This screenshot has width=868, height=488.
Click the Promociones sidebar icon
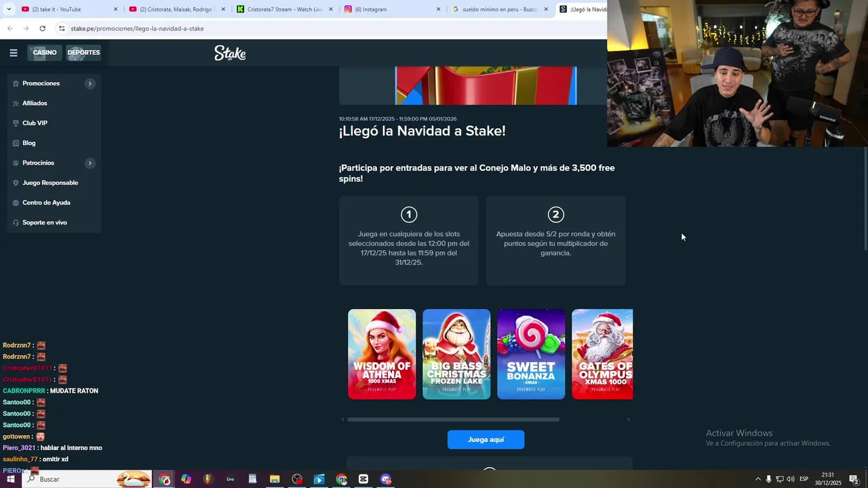(x=16, y=83)
